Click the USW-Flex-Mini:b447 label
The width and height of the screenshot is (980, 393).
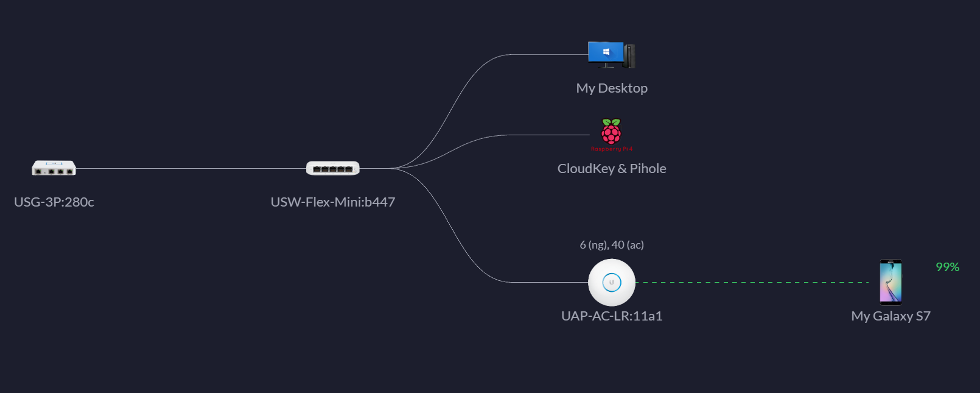(333, 202)
